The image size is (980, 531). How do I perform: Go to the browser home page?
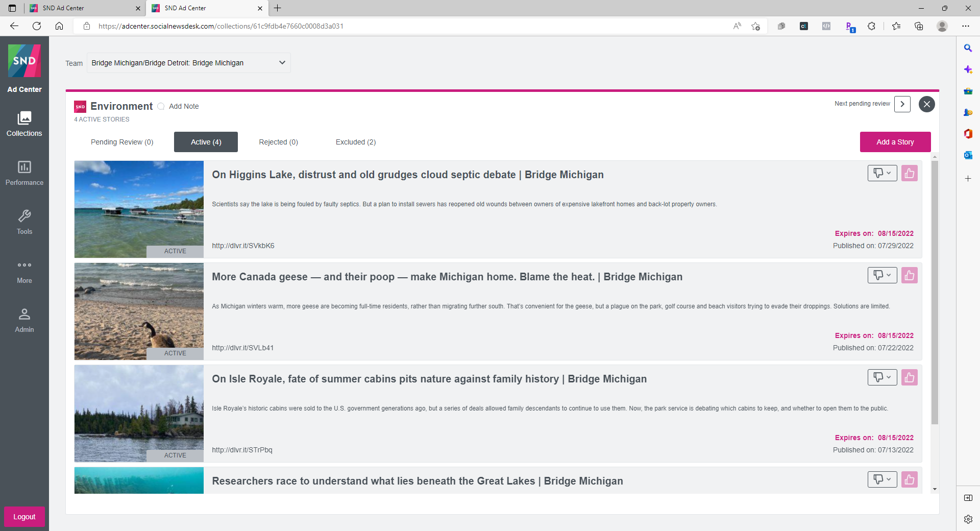click(x=59, y=26)
